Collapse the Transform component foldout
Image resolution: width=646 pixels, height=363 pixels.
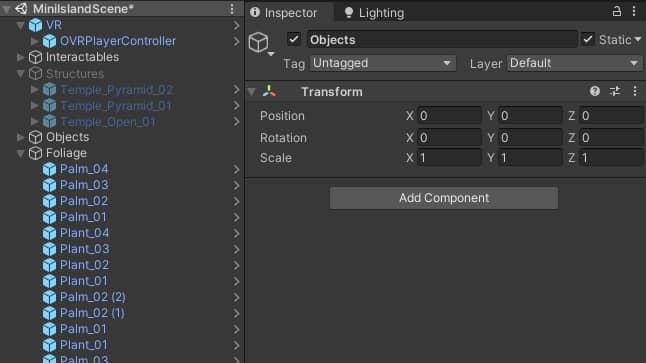tap(251, 92)
